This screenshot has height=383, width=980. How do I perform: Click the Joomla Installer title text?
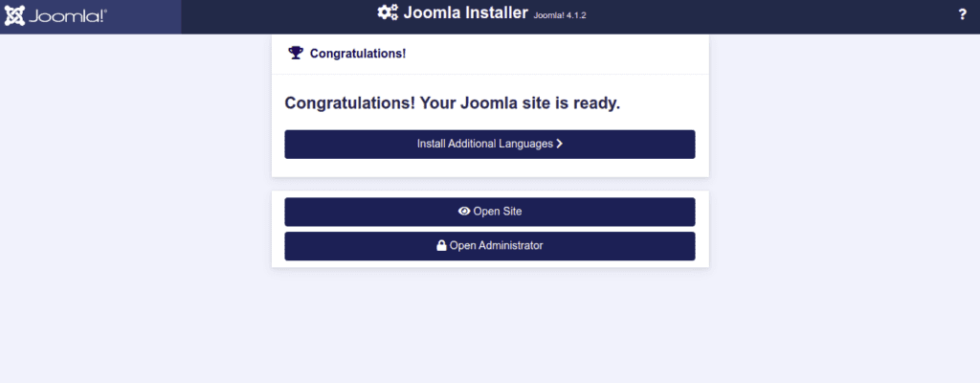point(465,12)
